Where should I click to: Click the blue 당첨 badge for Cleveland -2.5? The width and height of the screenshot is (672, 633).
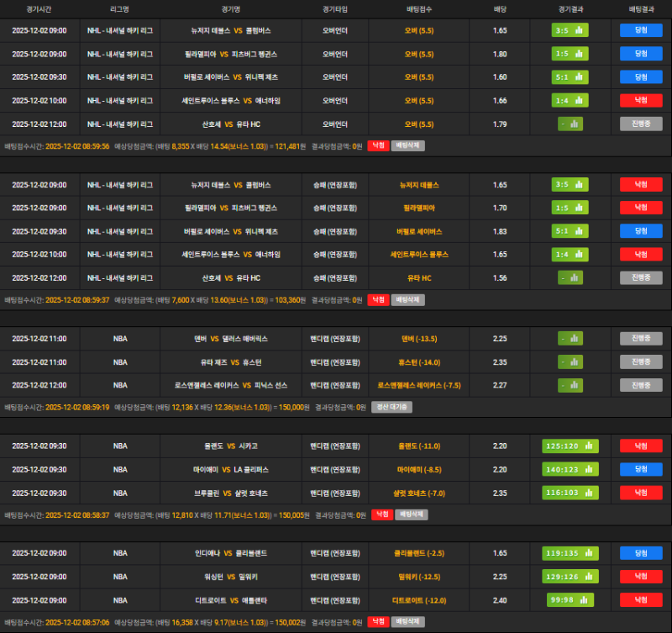(641, 553)
